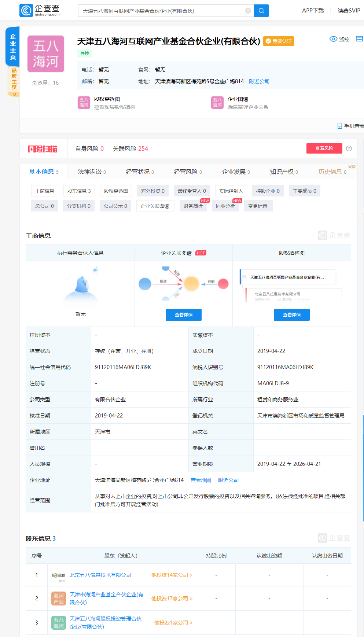Viewport: 364px width, 637px height.
Task: Click the Qichacha logo in the header
Action: pos(40,10)
